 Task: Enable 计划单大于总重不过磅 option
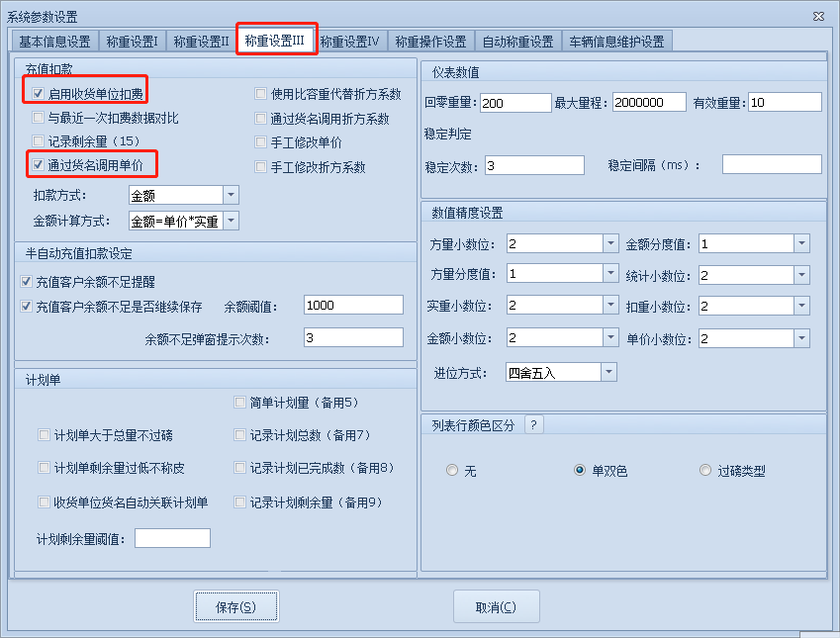[45, 435]
